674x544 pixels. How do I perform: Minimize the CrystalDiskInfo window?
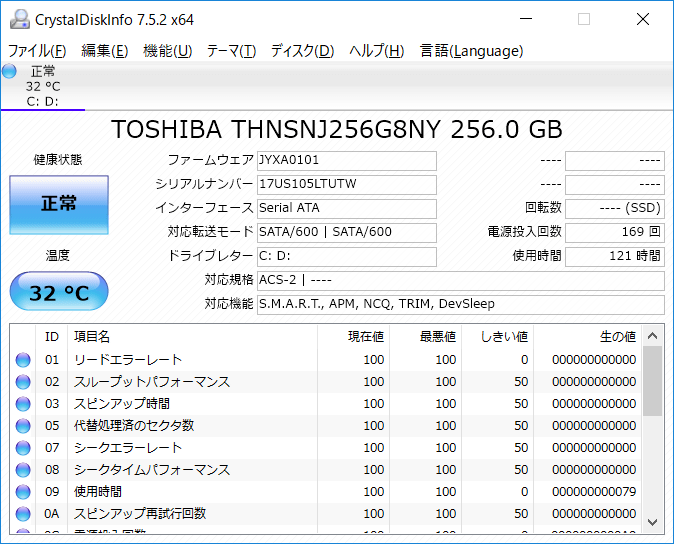pyautogui.click(x=526, y=19)
